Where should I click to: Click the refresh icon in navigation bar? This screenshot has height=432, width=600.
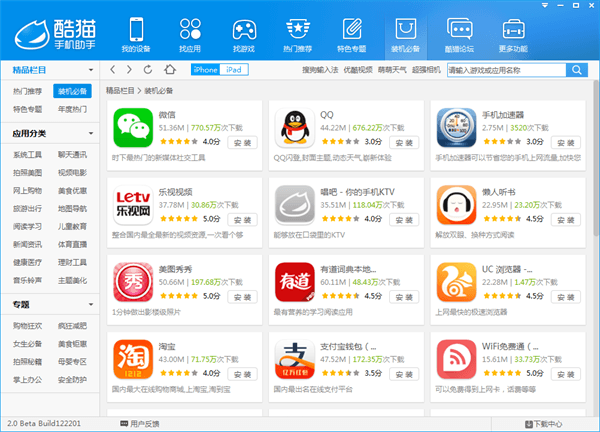[149, 70]
